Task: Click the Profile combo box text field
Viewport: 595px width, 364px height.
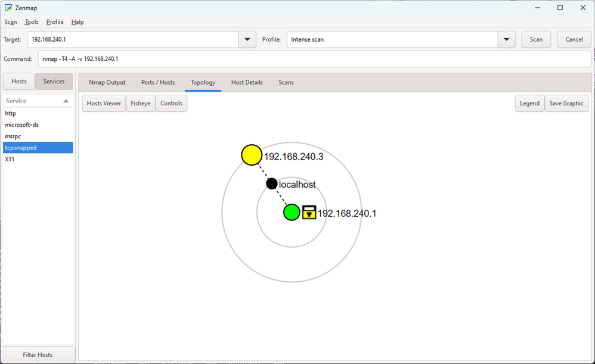Action: (392, 39)
